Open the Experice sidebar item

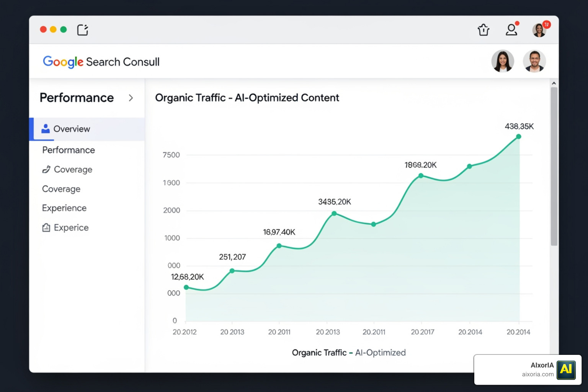point(65,228)
